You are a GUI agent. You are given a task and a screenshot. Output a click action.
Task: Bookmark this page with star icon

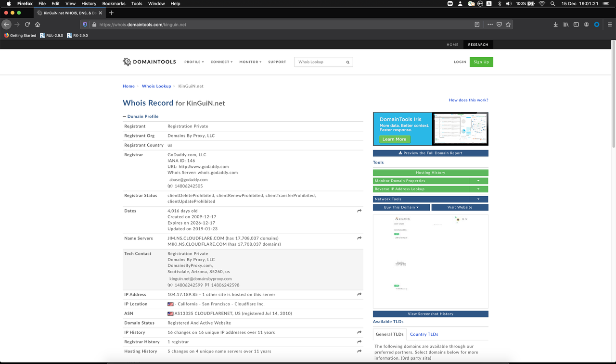click(x=508, y=25)
